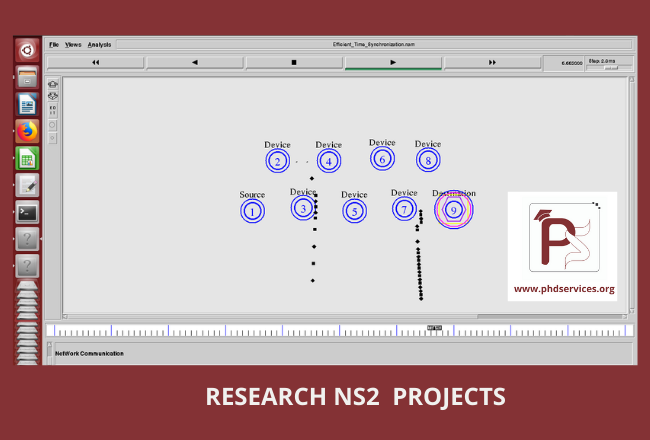
Task: Click the current time value 6.660000
Action: click(x=572, y=63)
